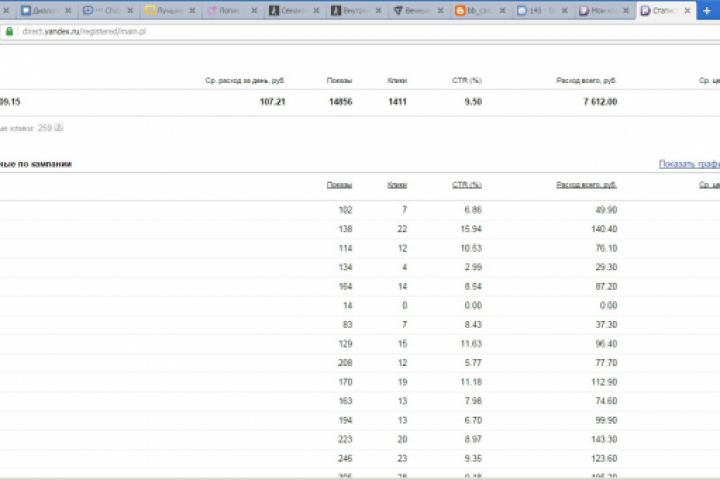Click the Blogger favicon on bb_ tab
The height and width of the screenshot is (480, 720).
(x=460, y=11)
